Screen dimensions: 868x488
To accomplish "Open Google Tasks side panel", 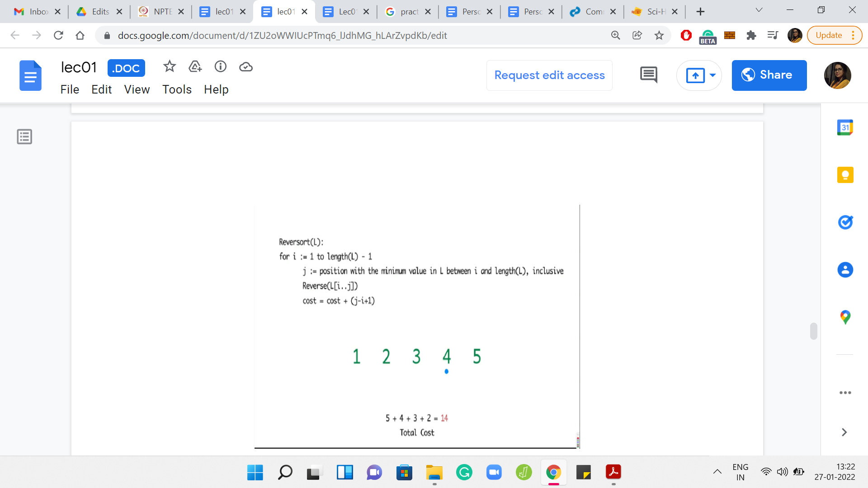I will click(844, 222).
